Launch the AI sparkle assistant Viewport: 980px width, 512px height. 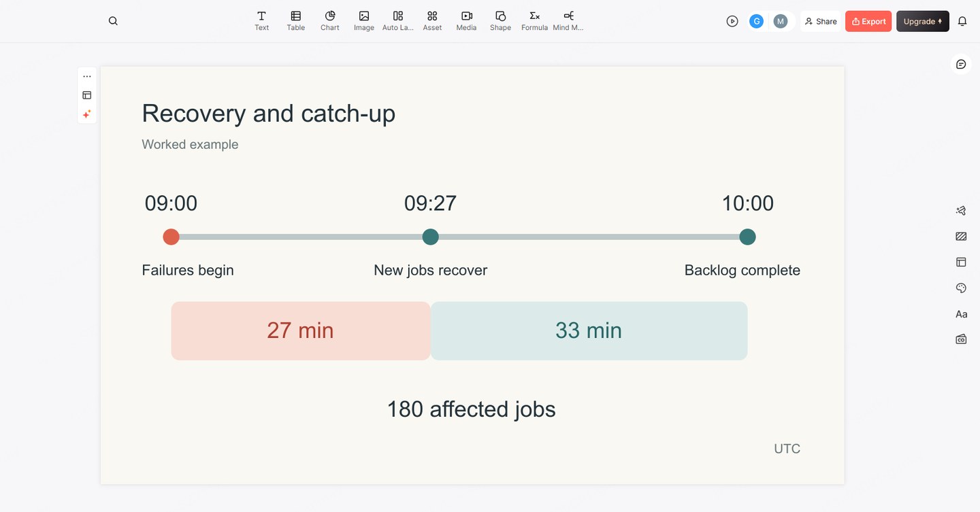[87, 114]
